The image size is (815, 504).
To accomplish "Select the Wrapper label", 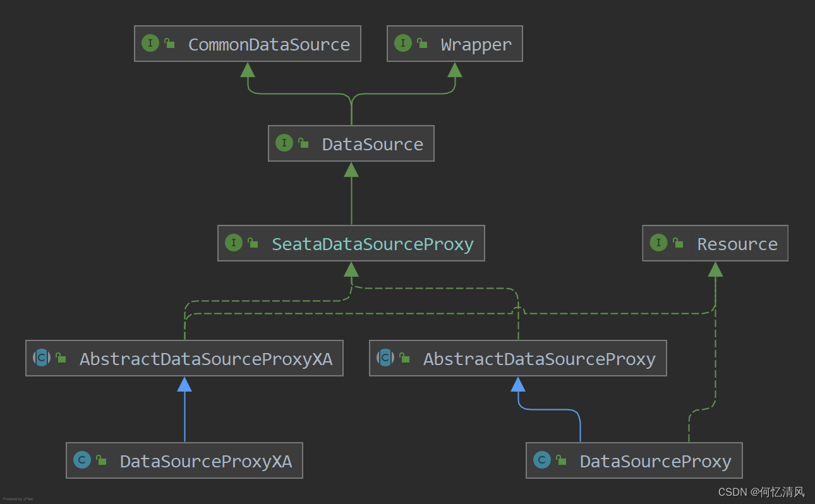I will pos(476,45).
